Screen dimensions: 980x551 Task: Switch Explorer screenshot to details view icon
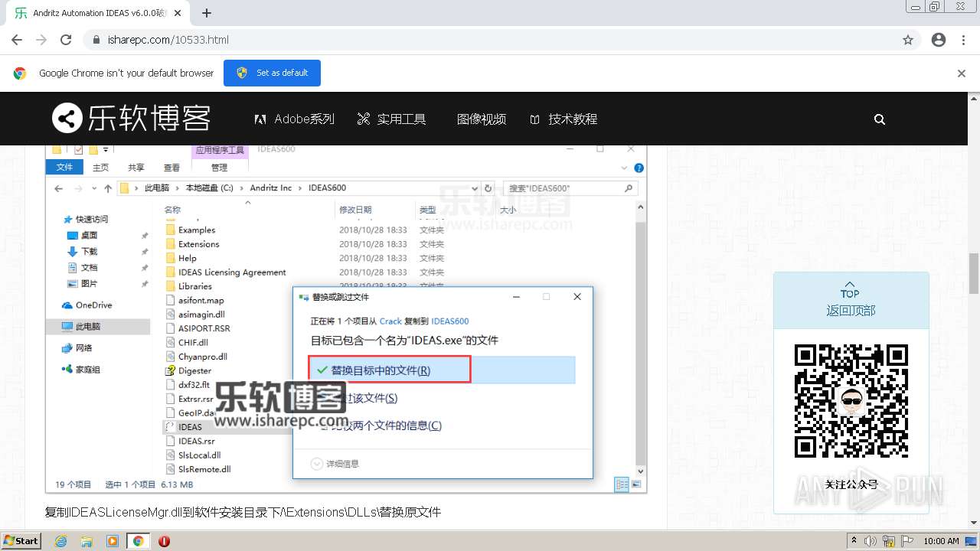[621, 484]
